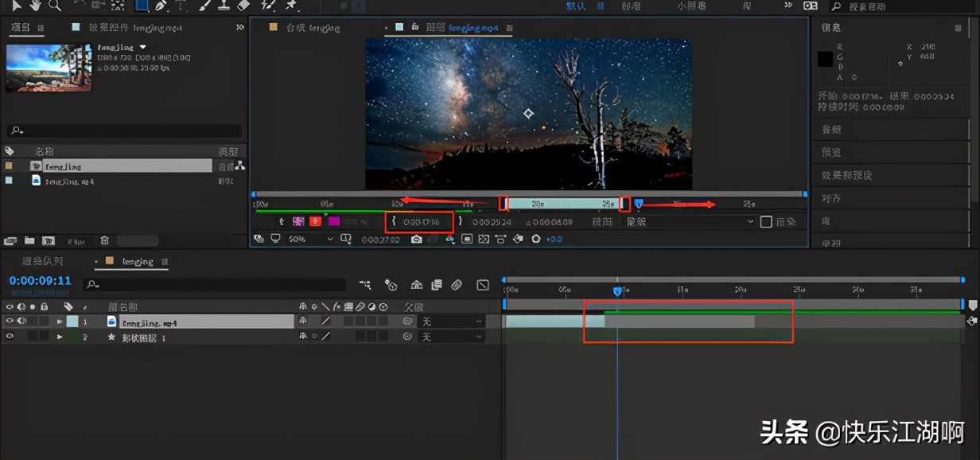
Task: Select the Zoom magnifier tool
Action: pyautogui.click(x=54, y=6)
